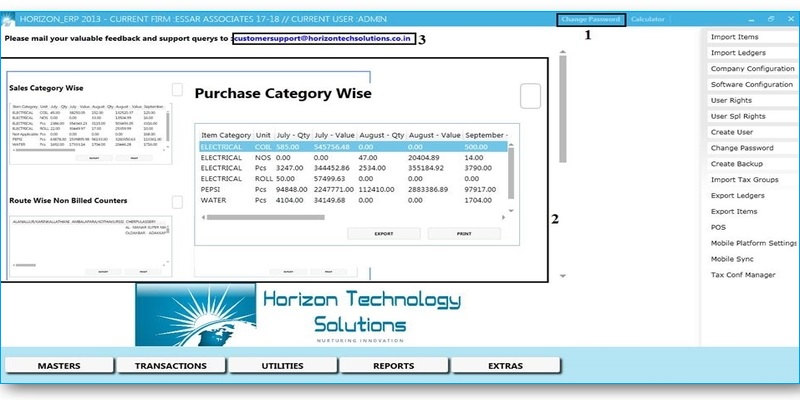Click dashboard vertical scrollbar thumb

[563, 109]
